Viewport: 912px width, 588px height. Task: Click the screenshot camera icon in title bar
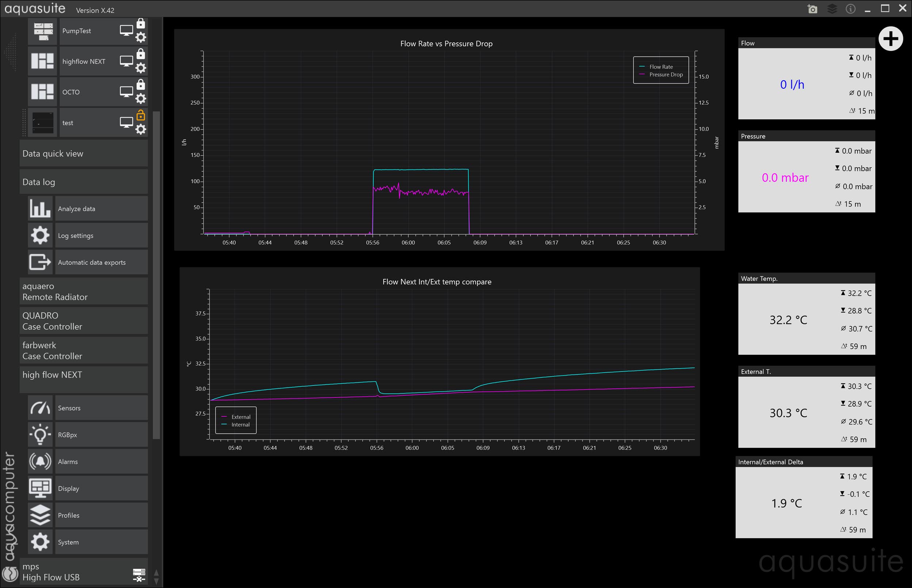[x=812, y=9]
